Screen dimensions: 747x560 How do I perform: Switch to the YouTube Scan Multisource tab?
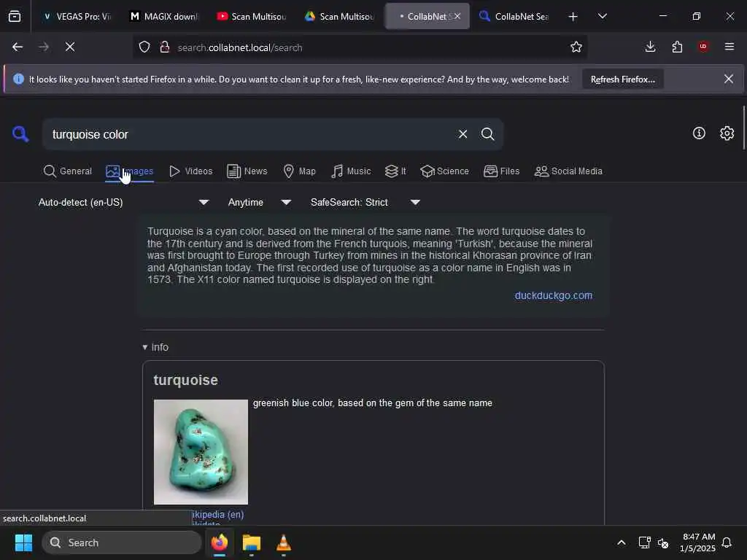pos(251,17)
